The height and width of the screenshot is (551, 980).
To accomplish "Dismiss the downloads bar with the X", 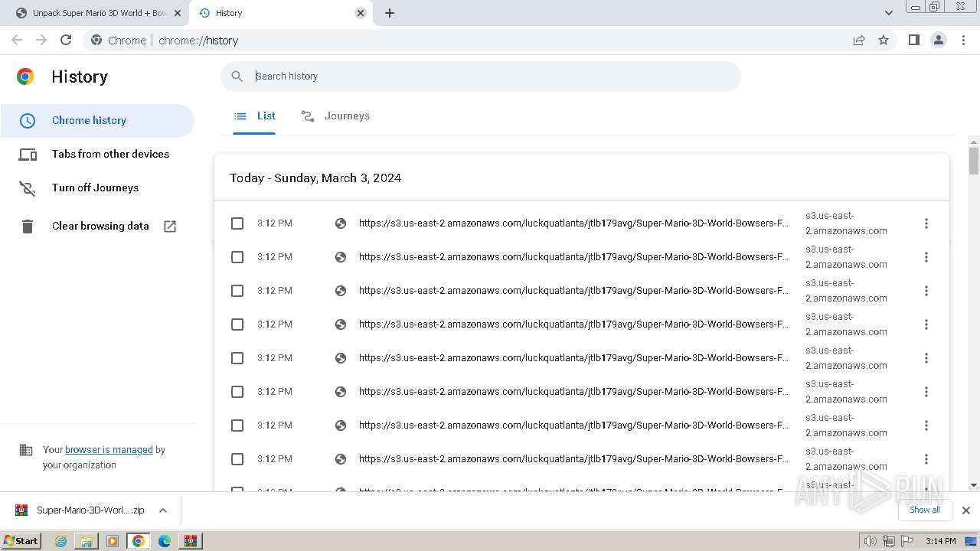I will 965,510.
